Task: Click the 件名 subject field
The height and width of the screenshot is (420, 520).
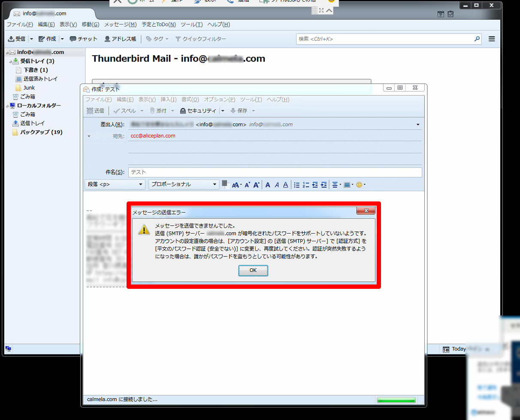Action: coord(275,172)
